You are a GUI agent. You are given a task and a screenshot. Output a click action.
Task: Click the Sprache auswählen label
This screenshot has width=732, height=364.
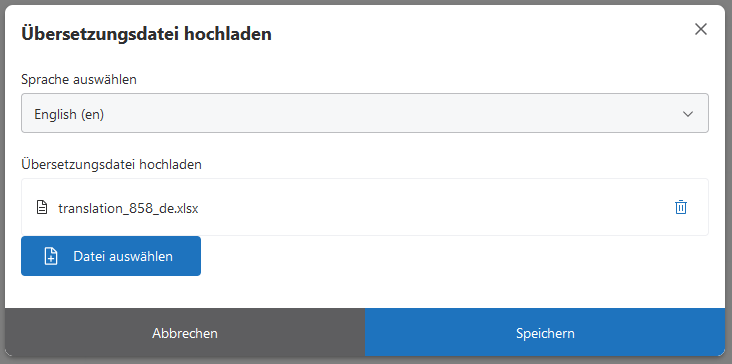pos(79,79)
